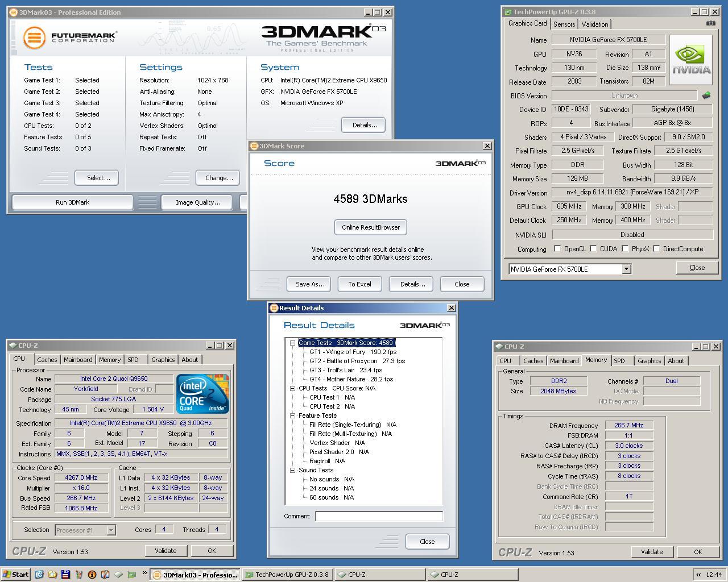Click Details... in the System section
Image resolution: width=728 pixels, height=582 pixels.
(x=365, y=125)
